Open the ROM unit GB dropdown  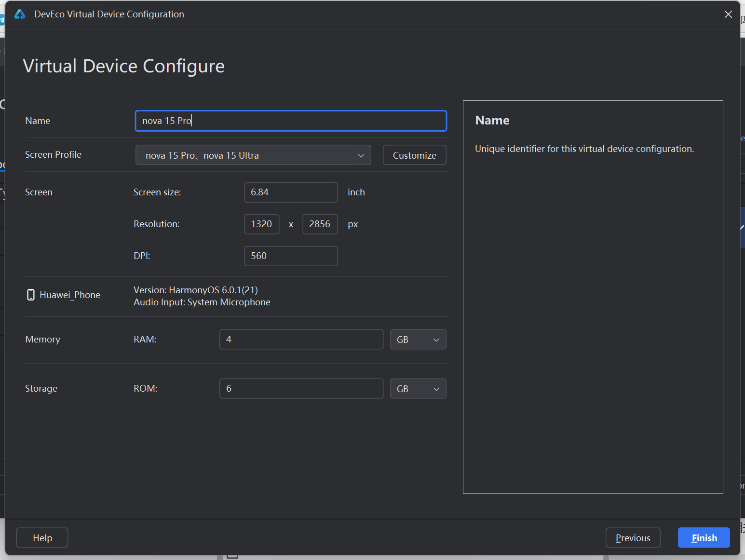[418, 389]
